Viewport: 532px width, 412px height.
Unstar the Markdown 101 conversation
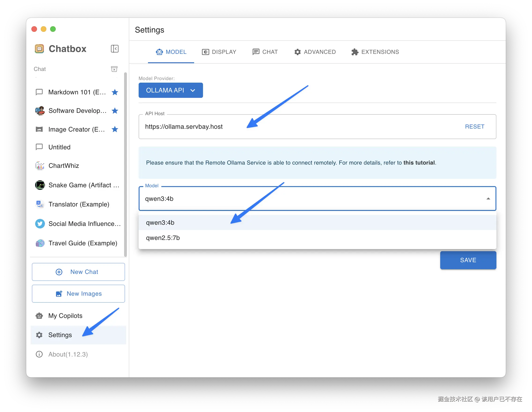point(115,92)
